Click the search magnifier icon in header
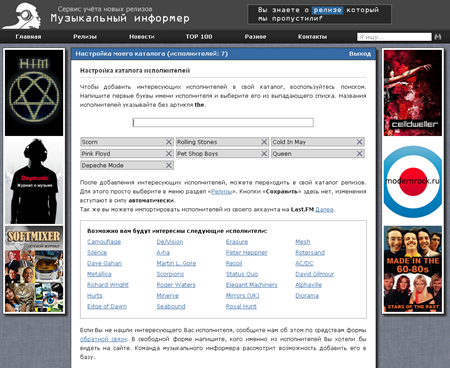Viewport: 450px width, 368px height. coord(438,37)
